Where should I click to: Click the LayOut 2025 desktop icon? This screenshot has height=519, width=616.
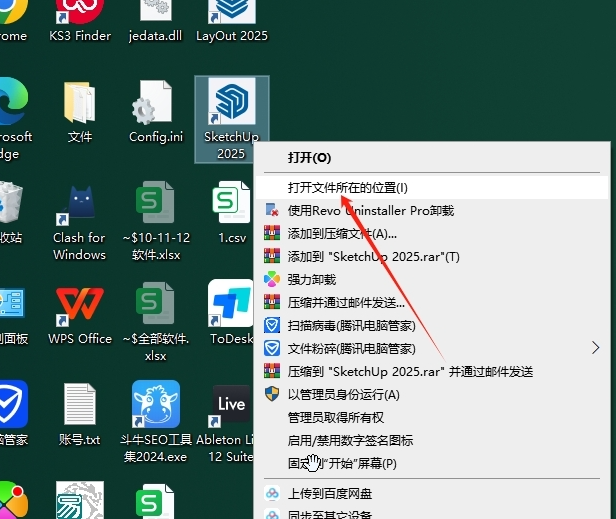pos(232,22)
